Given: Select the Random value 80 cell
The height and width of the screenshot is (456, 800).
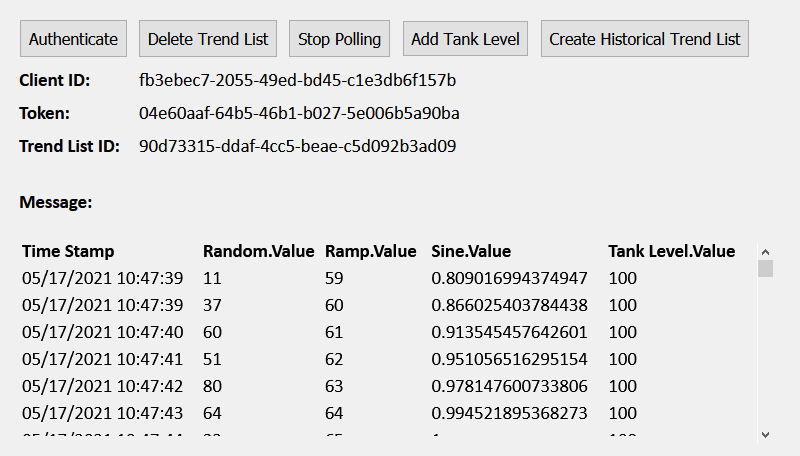Looking at the screenshot, I should [x=212, y=386].
